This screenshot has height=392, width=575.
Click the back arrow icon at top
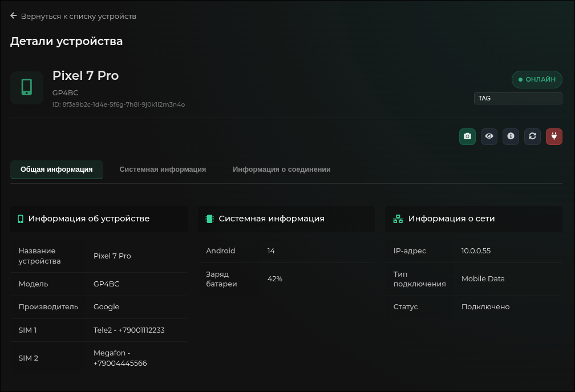(x=14, y=16)
